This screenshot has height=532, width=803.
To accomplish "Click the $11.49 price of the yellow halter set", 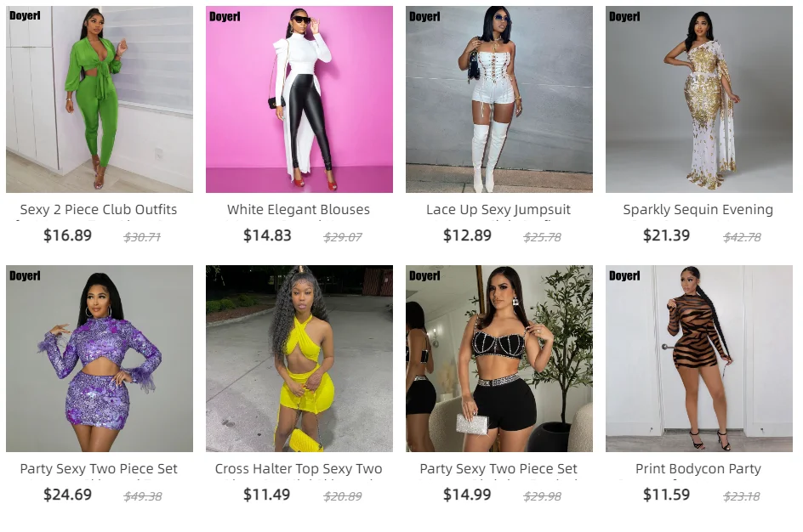I will tap(267, 495).
